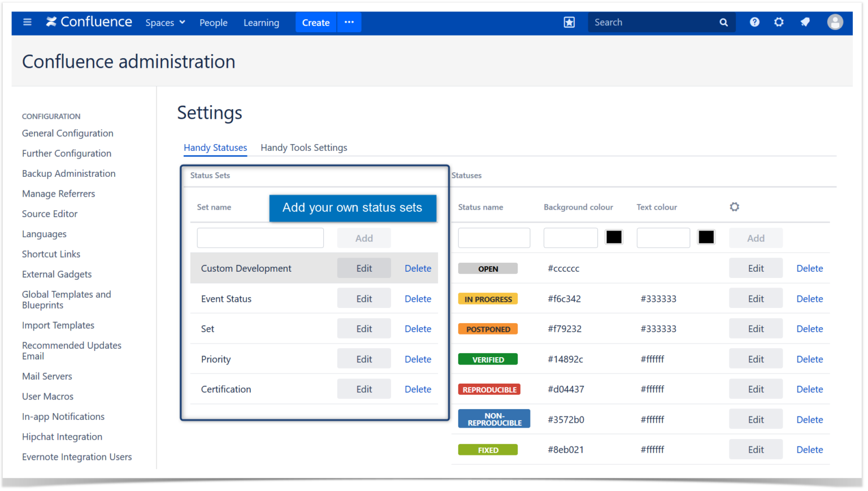The image size is (868, 491).
Task: Click the feedback megaphone icon
Action: click(805, 22)
